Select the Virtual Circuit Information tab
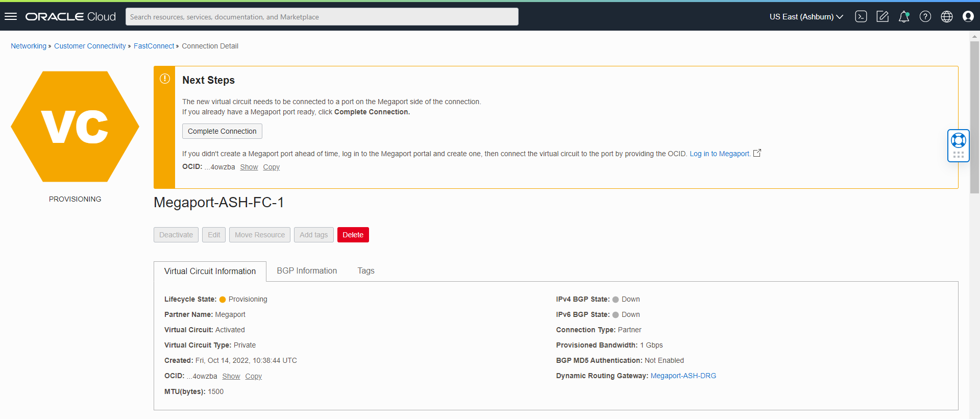Viewport: 980px width, 419px height. pos(210,272)
